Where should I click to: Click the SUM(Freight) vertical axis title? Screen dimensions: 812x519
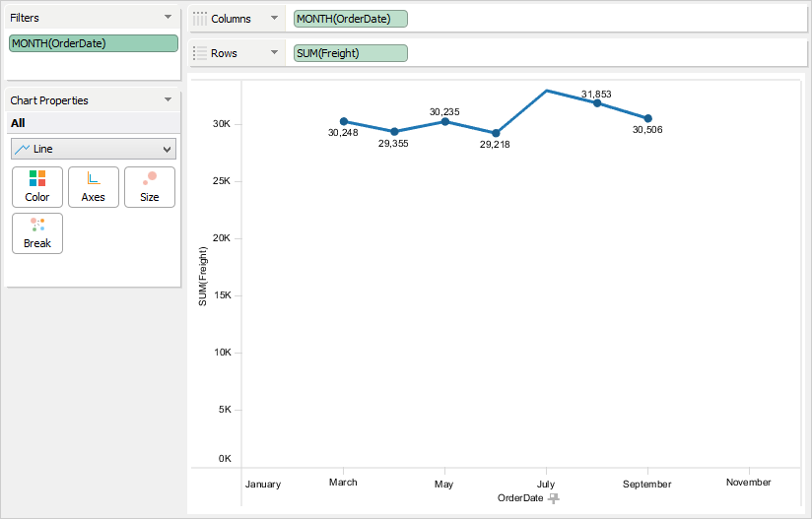click(x=203, y=281)
